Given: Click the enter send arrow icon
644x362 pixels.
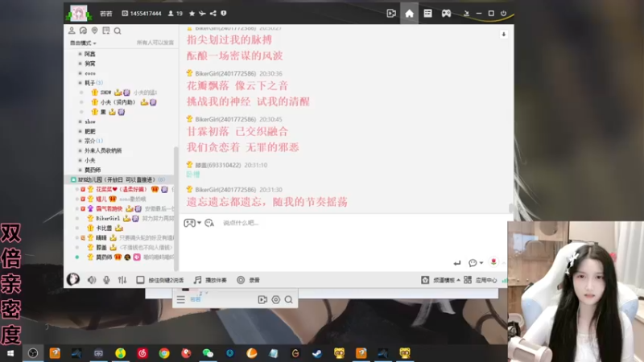Looking at the screenshot, I should [457, 263].
